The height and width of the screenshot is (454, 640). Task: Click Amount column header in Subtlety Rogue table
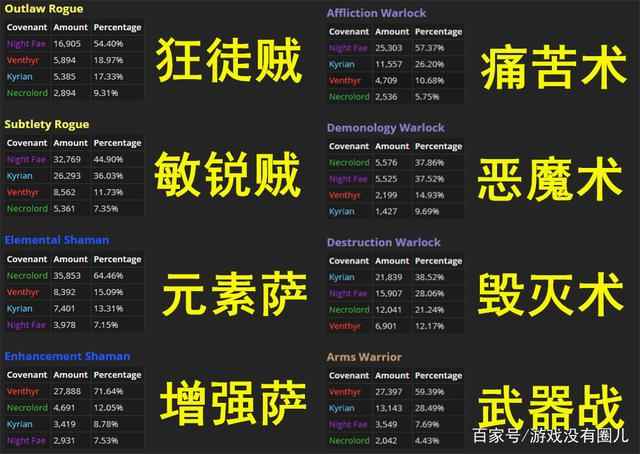point(71,143)
